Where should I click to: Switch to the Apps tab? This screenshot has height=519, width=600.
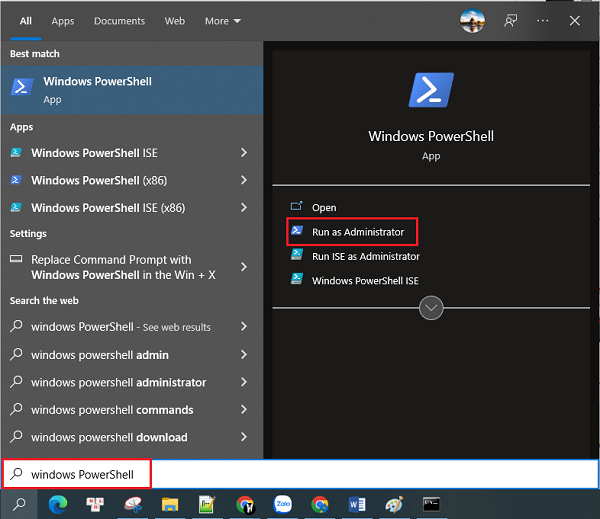tap(63, 21)
